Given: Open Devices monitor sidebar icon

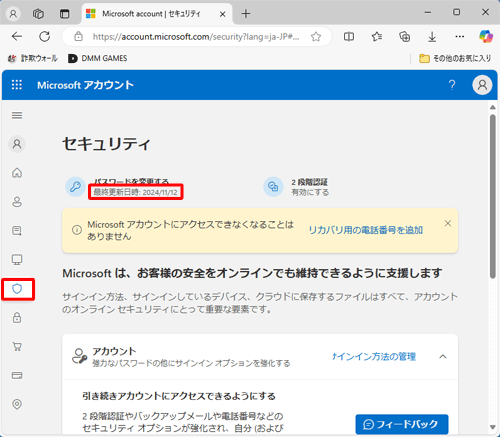Looking at the screenshot, I should click(17, 259).
